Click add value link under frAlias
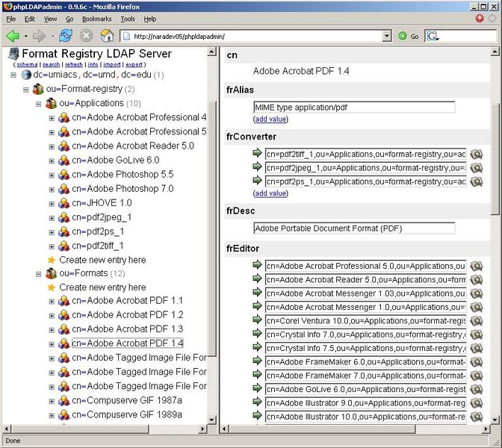502x448 pixels. click(x=270, y=119)
